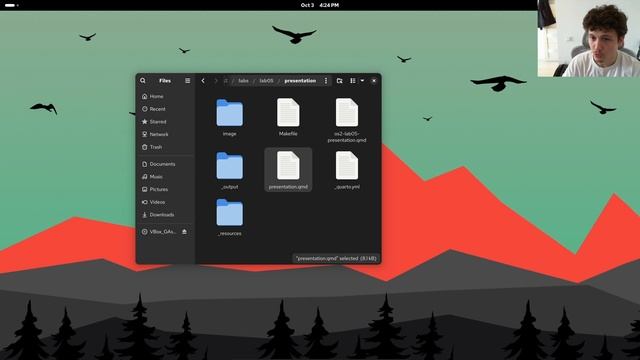This screenshot has width=640, height=360.
Task: Open the search in Files
Action: pos(143,81)
